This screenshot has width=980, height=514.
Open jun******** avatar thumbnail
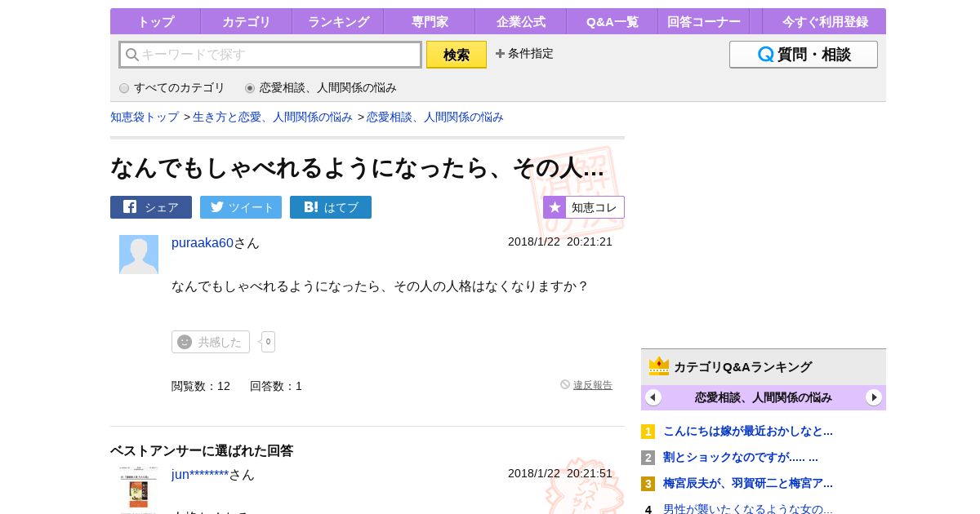point(139,490)
